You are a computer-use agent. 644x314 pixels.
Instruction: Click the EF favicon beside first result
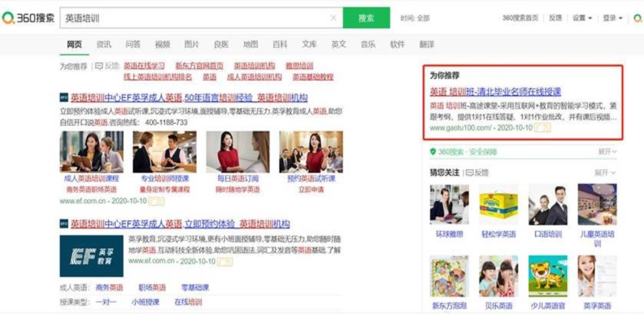(64, 98)
